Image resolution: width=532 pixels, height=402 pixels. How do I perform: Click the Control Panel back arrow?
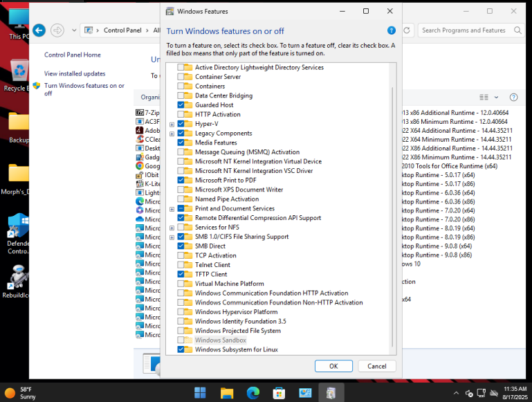pos(39,30)
